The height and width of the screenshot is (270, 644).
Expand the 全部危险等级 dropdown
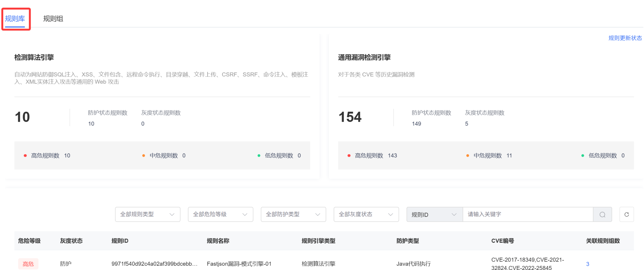[220, 214]
